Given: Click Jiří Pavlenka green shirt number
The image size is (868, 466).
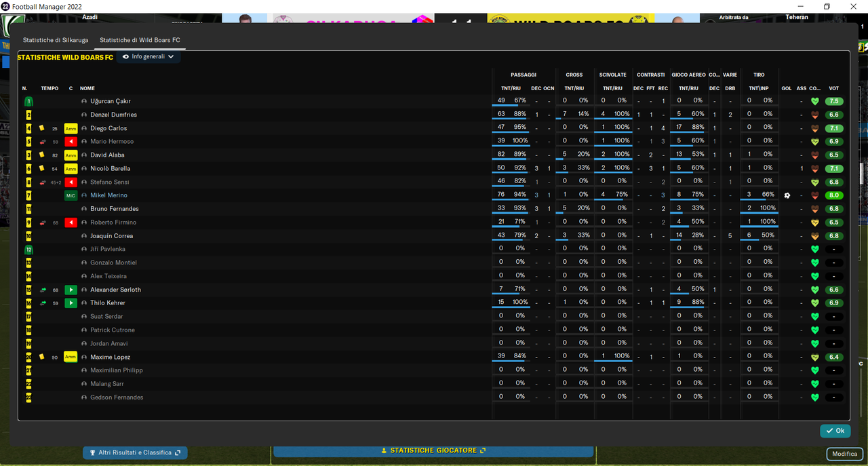Looking at the screenshot, I should (28, 250).
